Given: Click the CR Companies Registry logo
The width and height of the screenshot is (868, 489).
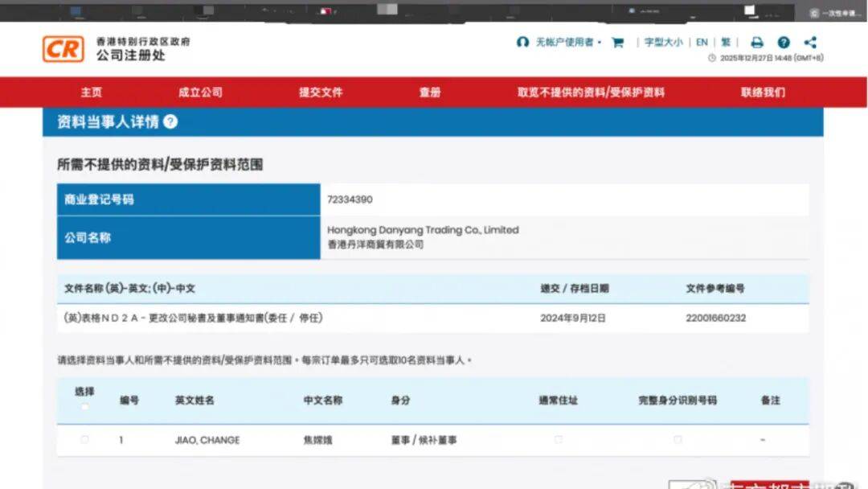Looking at the screenshot, I should tap(63, 48).
